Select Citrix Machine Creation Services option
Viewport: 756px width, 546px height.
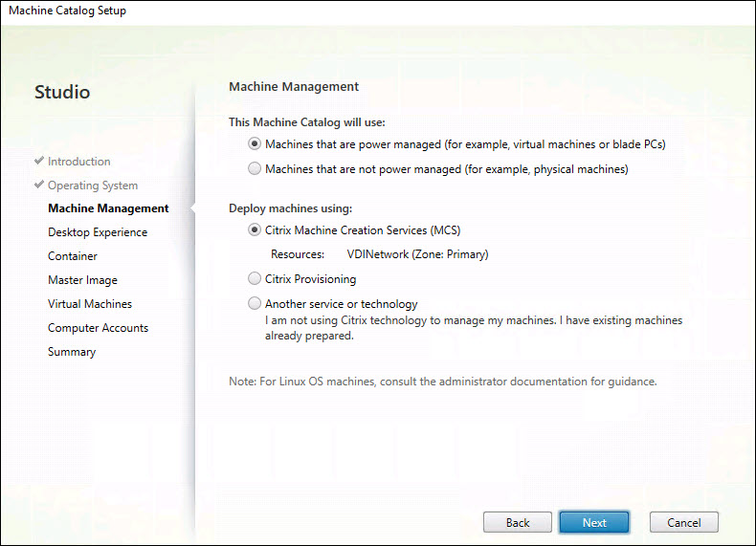pos(255,230)
